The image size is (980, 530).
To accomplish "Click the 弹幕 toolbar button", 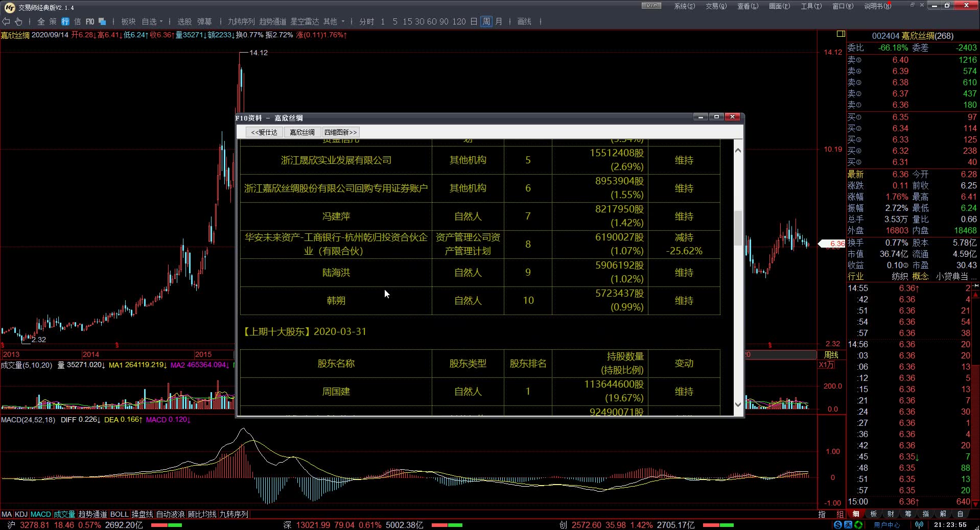I will click(x=204, y=21).
